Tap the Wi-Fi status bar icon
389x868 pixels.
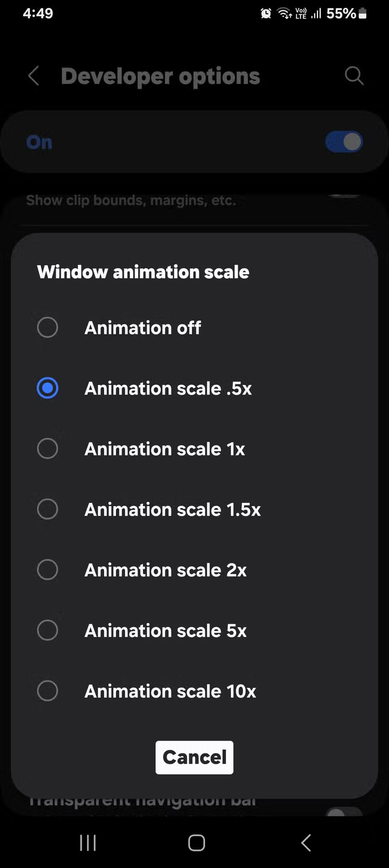point(284,14)
